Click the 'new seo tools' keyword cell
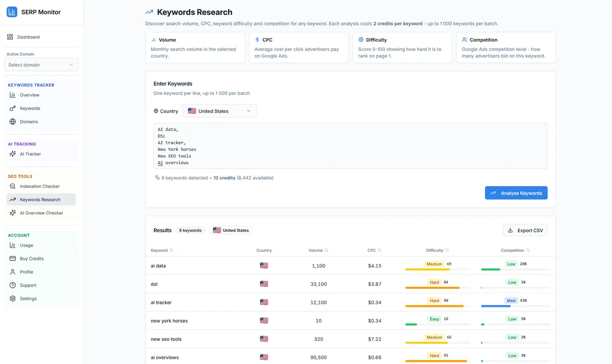The height and width of the screenshot is (364, 612). pos(166,339)
